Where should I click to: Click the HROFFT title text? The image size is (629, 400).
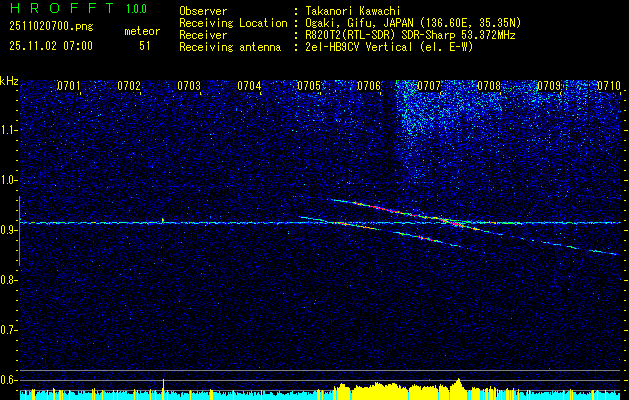(62, 8)
